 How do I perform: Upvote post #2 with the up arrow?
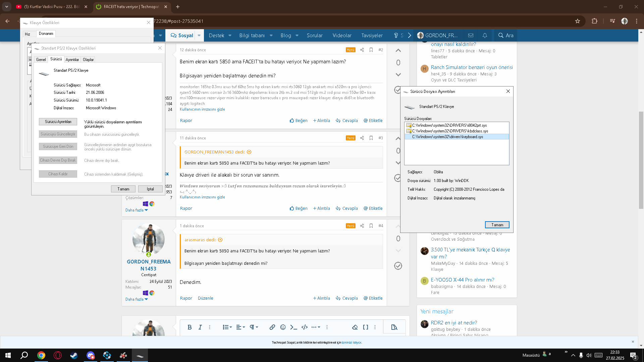coord(398,51)
